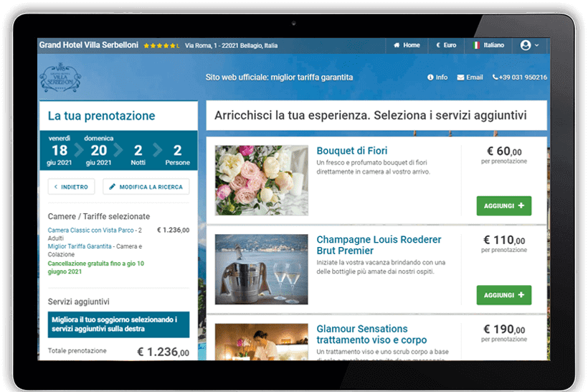Image resolution: width=588 pixels, height=392 pixels.
Task: Click the check-out date 20 giu 2021
Action: (x=99, y=151)
